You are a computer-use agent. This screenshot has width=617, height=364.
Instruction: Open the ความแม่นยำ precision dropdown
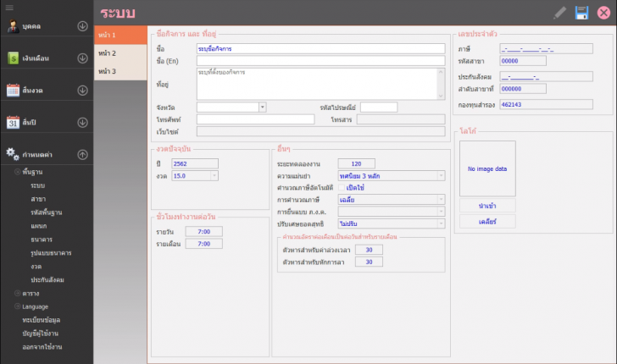pyautogui.click(x=441, y=176)
